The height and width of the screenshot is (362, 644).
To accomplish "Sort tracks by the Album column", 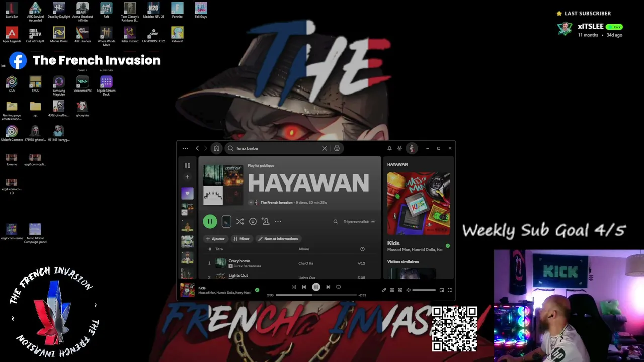I will click(304, 249).
